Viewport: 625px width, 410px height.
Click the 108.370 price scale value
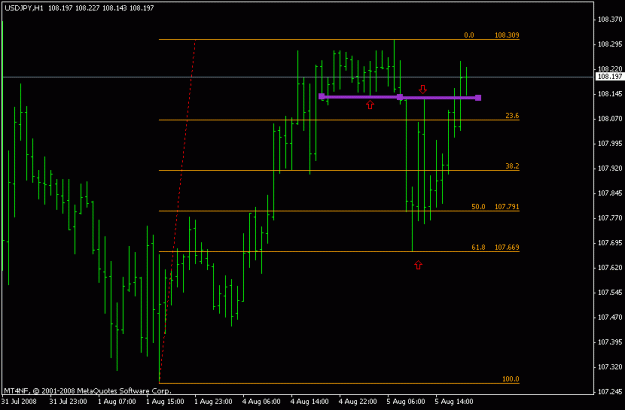pyautogui.click(x=610, y=19)
